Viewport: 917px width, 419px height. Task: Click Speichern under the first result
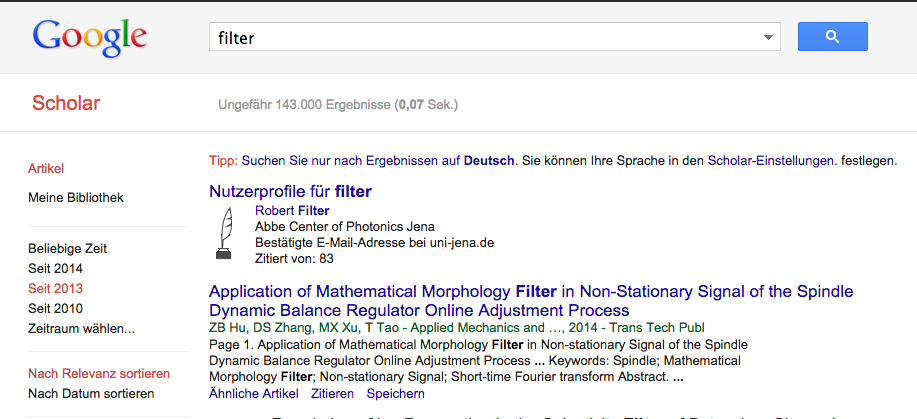(x=396, y=394)
